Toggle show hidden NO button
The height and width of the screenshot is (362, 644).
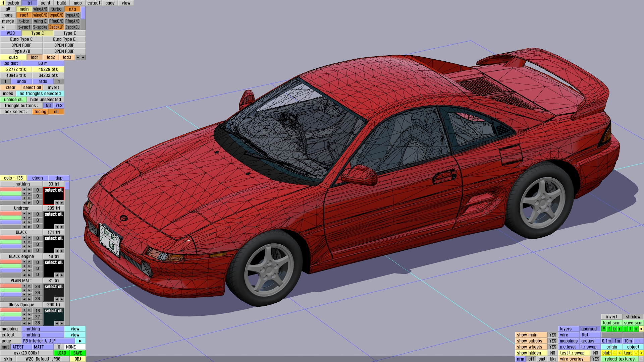pyautogui.click(x=552, y=353)
